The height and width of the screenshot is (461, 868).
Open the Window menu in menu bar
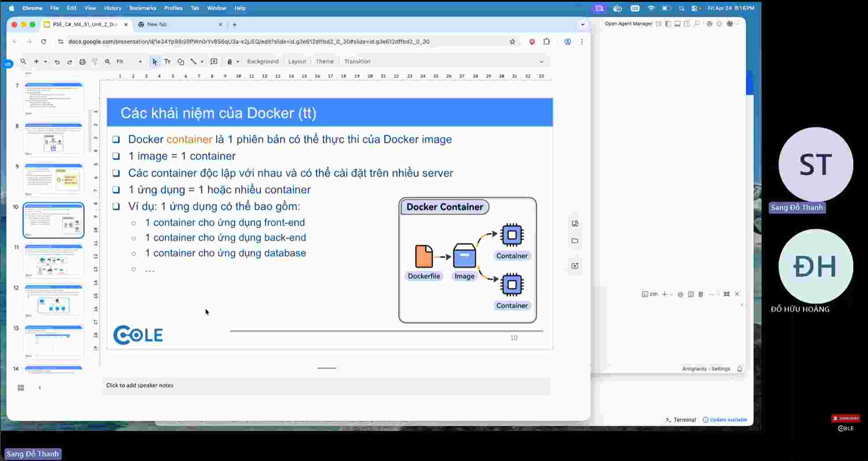coord(217,8)
